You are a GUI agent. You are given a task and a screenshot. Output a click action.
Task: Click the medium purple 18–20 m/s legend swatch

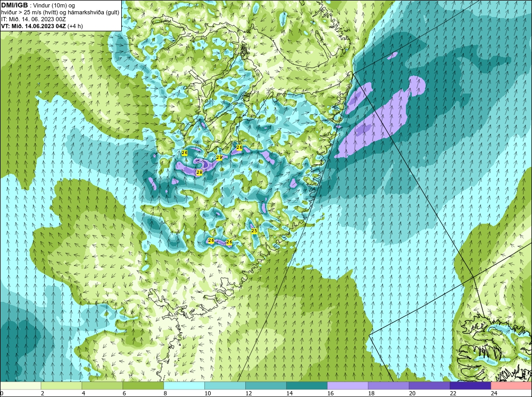[388, 386]
